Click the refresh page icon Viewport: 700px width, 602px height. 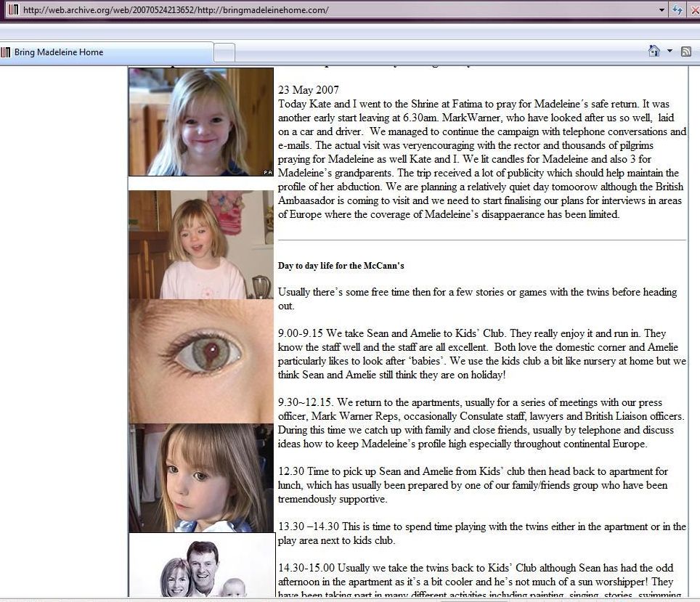click(x=677, y=10)
